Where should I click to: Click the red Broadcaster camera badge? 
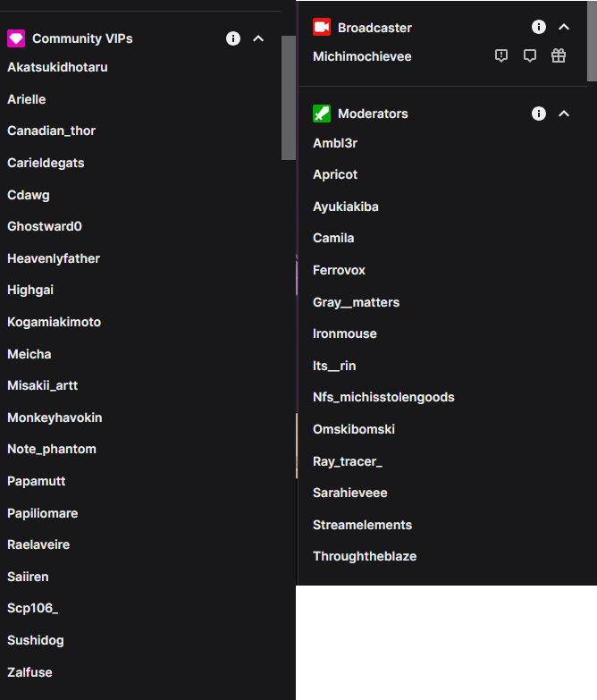click(x=322, y=27)
